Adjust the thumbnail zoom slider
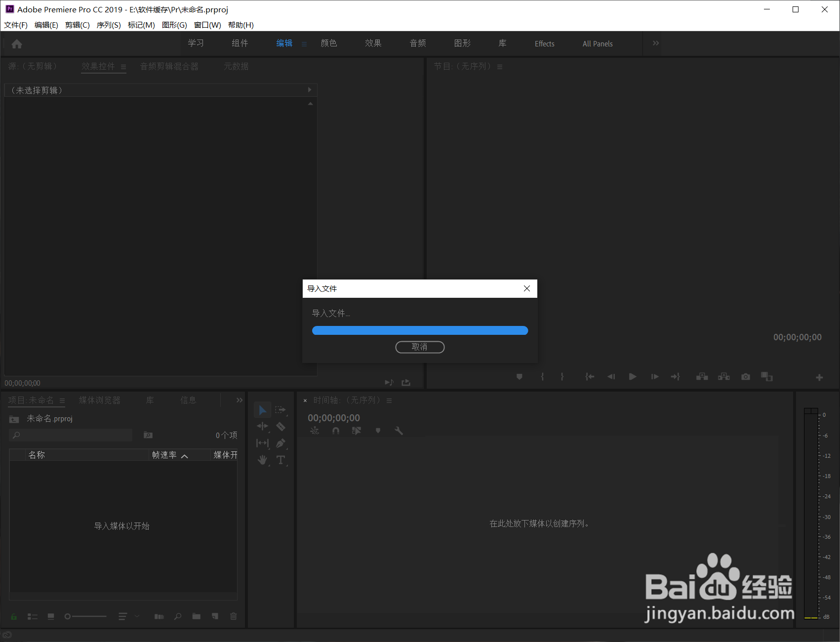The height and width of the screenshot is (642, 840). (x=85, y=616)
